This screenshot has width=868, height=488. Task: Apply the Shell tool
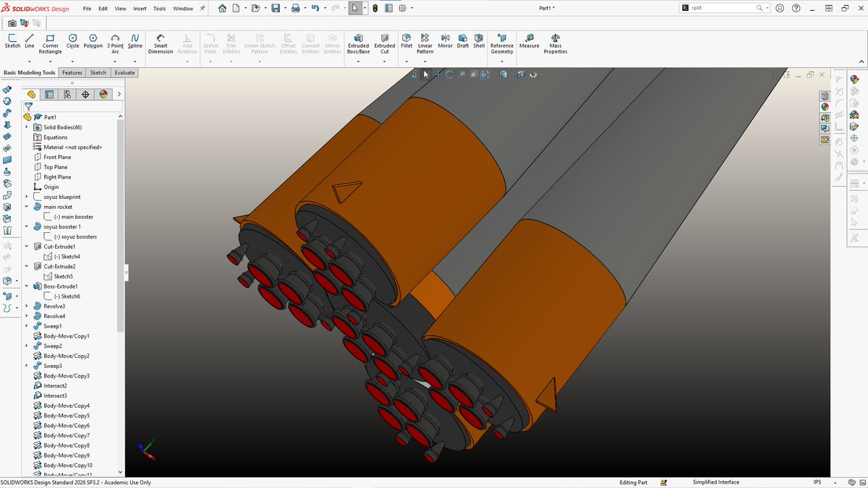tap(479, 43)
